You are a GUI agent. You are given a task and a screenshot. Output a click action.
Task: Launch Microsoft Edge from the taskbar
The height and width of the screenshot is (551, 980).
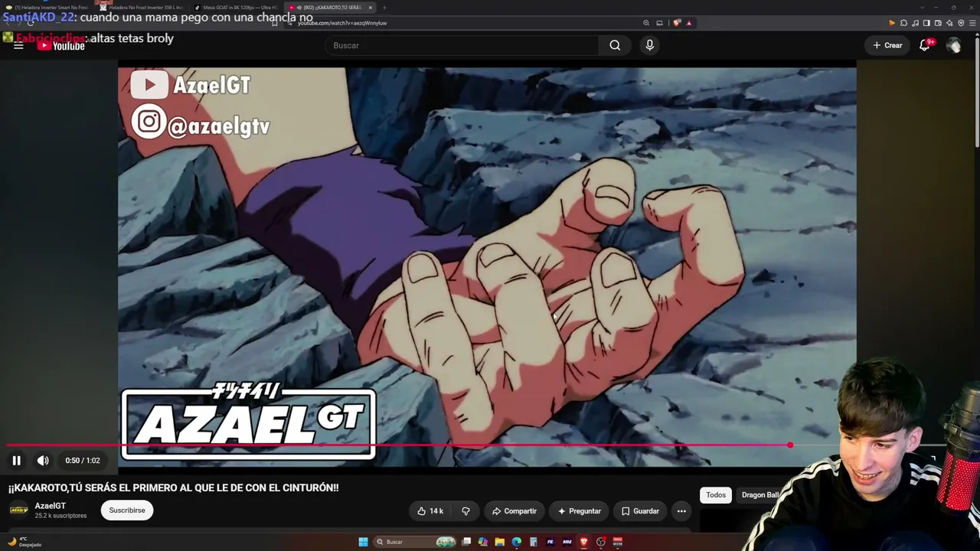[x=516, y=542]
